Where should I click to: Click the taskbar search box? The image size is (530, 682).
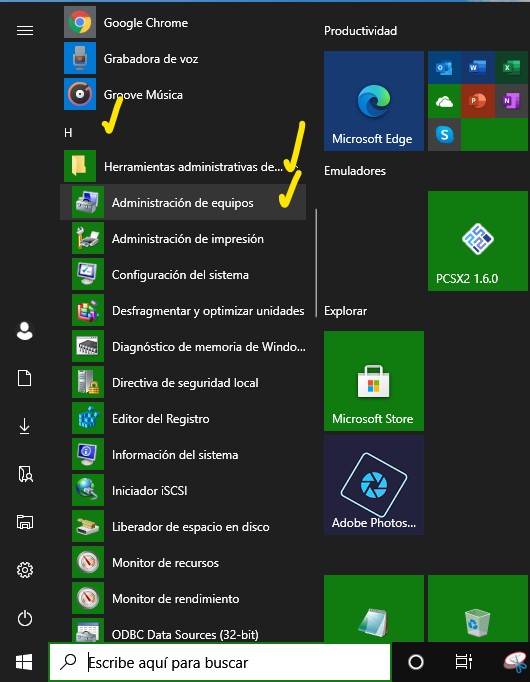coord(220,662)
